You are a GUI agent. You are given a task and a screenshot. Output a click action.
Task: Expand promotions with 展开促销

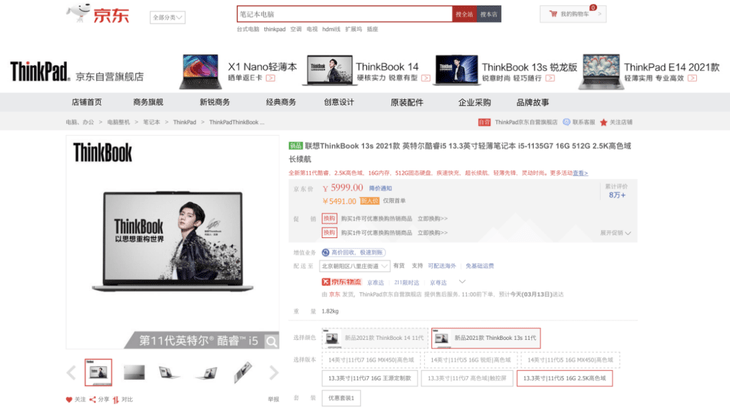(x=615, y=233)
